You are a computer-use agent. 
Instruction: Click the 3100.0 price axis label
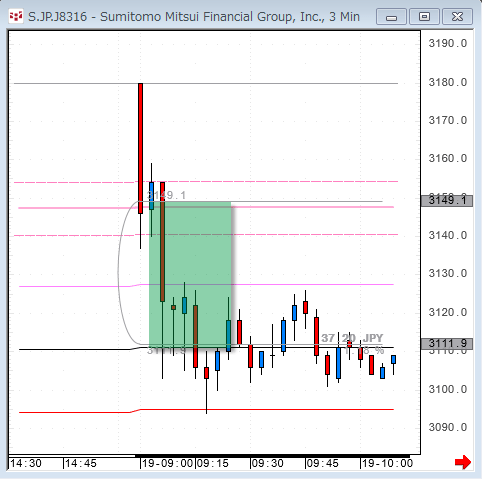(x=448, y=389)
